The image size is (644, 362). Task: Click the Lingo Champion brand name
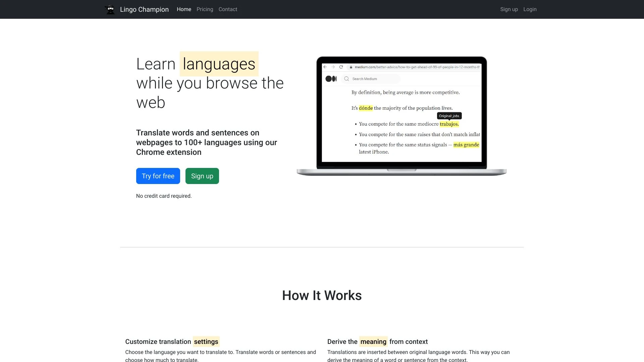pos(144,9)
